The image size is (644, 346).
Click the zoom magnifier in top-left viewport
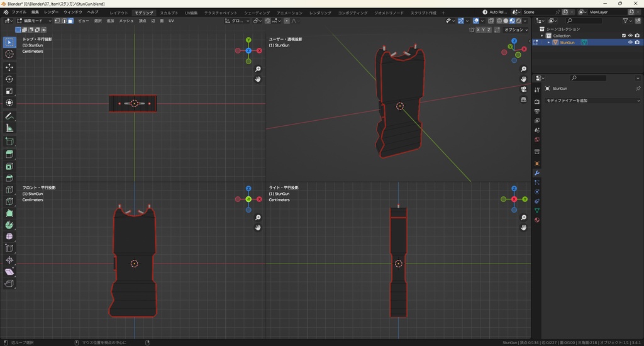click(258, 69)
